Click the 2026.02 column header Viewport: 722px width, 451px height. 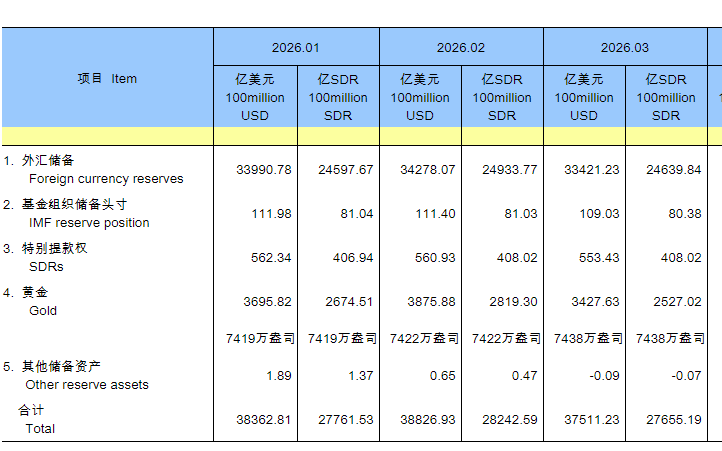pos(461,47)
